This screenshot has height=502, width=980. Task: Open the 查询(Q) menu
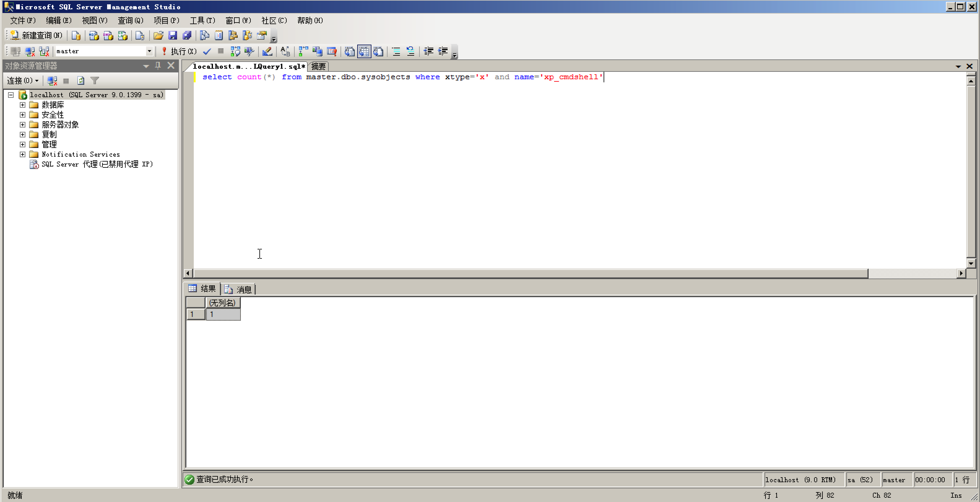(130, 20)
